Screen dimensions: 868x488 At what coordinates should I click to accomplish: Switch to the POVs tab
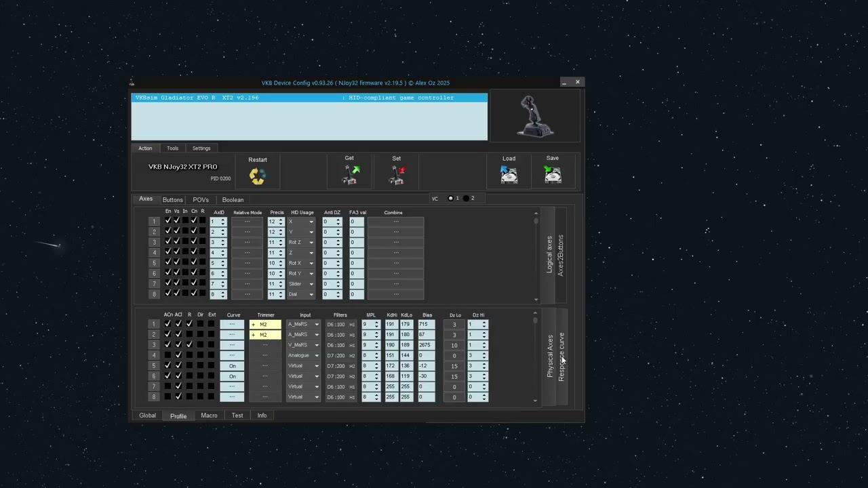[201, 200]
